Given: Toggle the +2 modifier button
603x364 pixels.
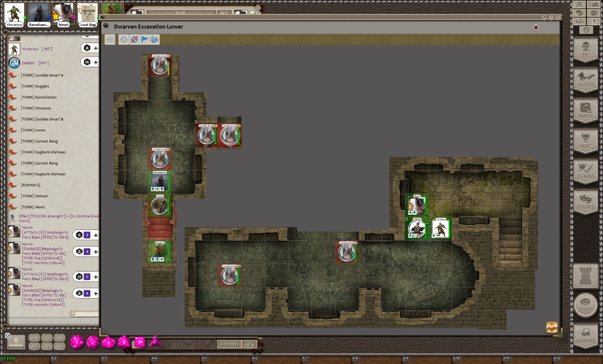Looking at the screenshot, I should click(48, 338).
